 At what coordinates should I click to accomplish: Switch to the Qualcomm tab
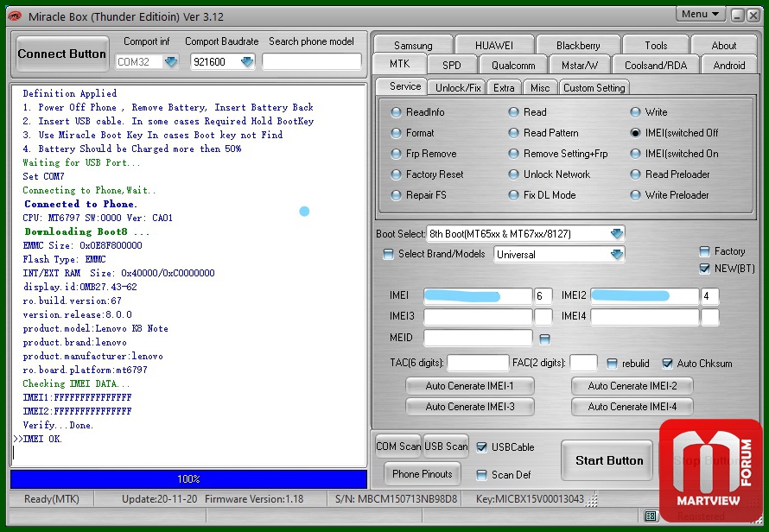coord(513,66)
